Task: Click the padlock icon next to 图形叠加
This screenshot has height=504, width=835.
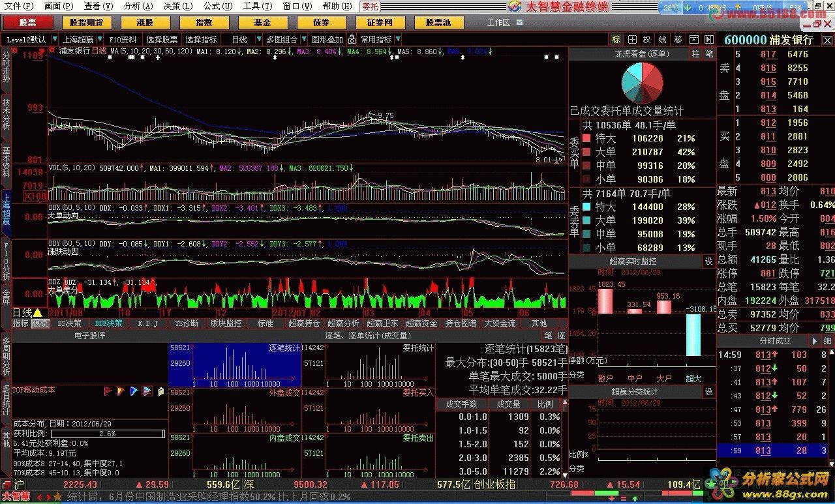Action: coord(352,40)
